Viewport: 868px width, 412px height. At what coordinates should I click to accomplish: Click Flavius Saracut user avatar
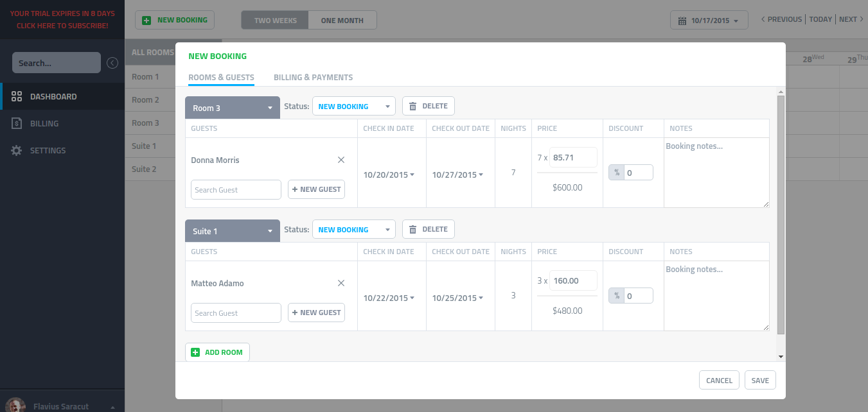tap(17, 406)
